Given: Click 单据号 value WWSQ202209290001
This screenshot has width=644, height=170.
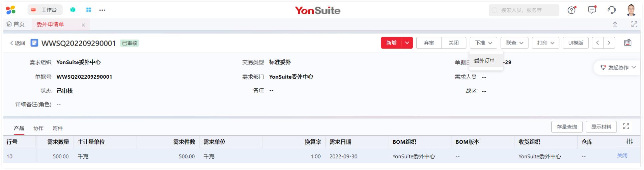Looking at the screenshot, I should point(84,77).
